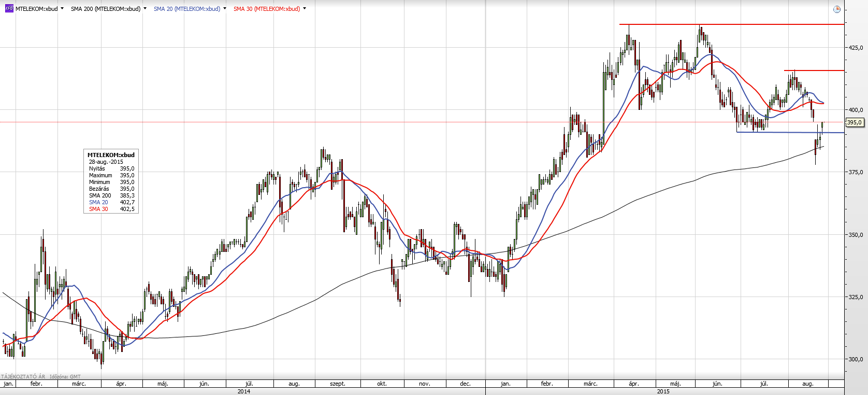Expand the red SMA 30 indicator dropdown arrow
Screen dimensions: 868x395
pos(305,9)
